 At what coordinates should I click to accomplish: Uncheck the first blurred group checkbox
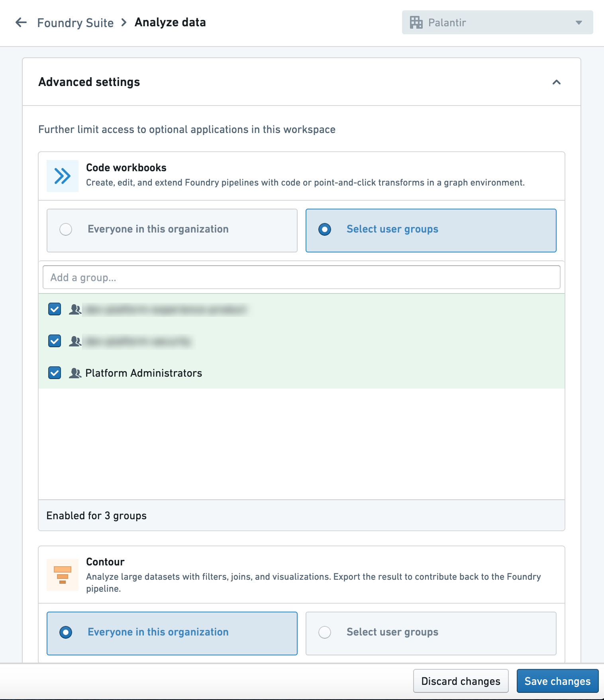55,309
